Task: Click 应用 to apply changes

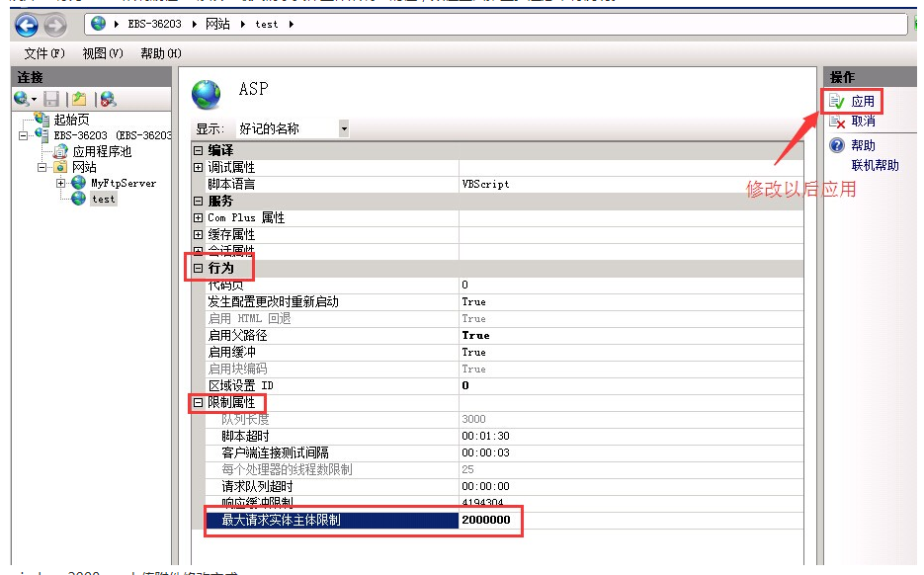Action: tap(862, 101)
